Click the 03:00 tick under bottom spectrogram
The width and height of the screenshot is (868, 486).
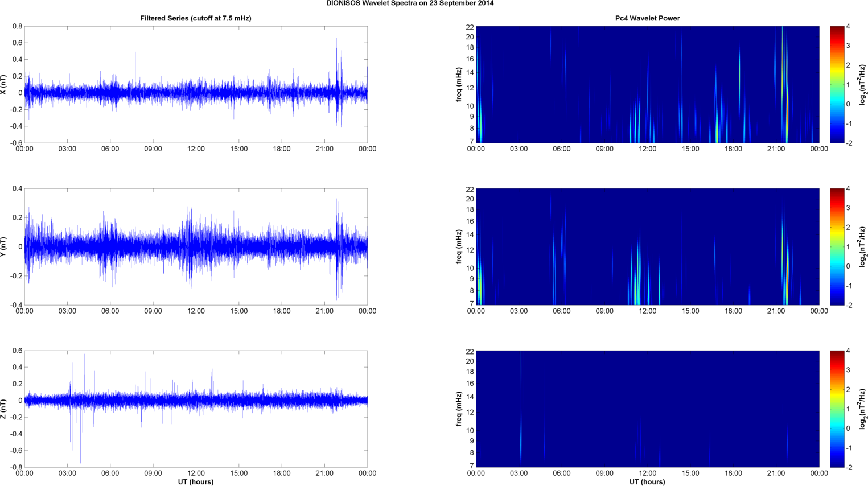519,473
